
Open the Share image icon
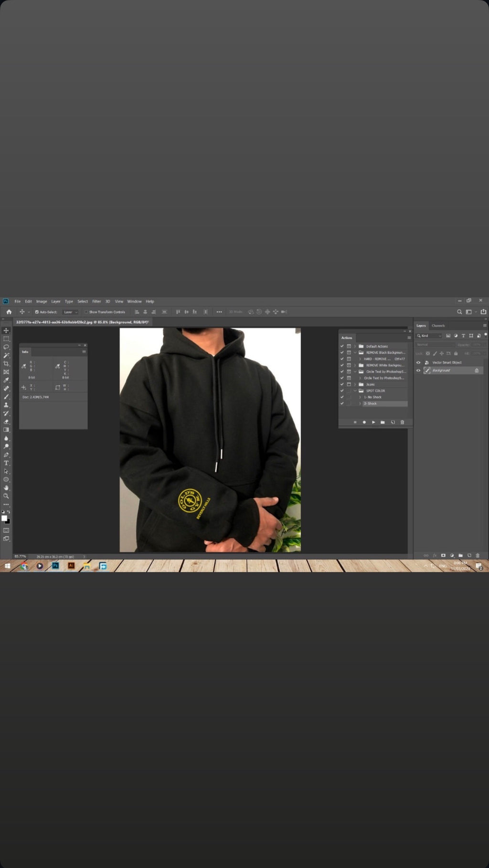(483, 312)
